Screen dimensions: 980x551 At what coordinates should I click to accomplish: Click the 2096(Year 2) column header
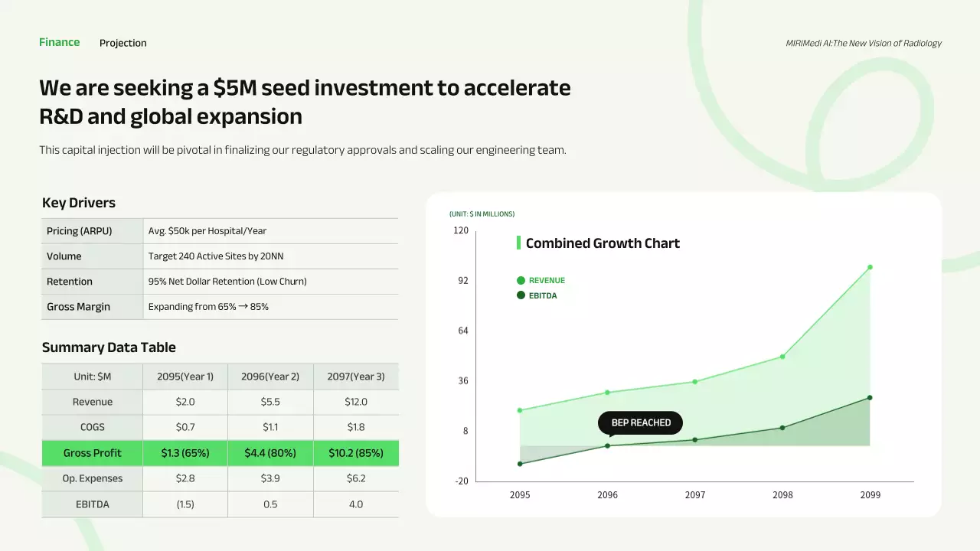(270, 377)
